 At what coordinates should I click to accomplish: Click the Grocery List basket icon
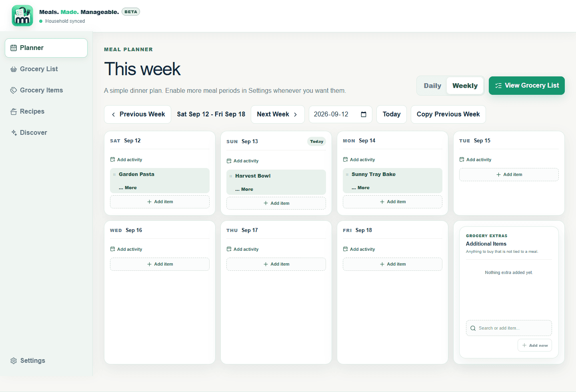[14, 69]
